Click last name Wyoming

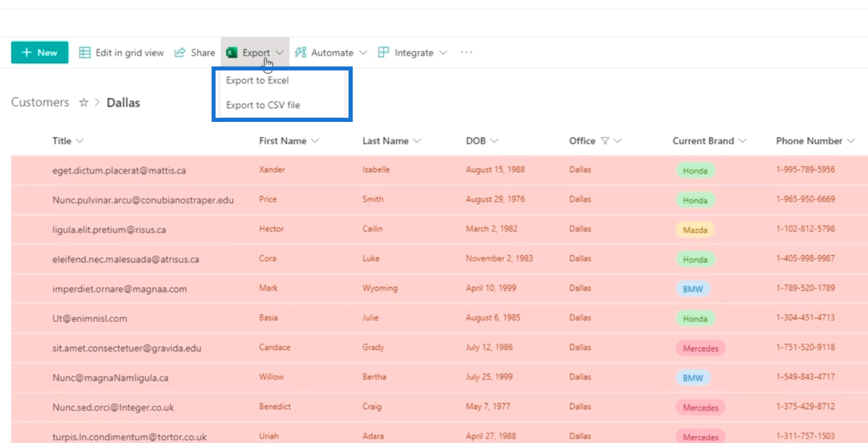point(380,288)
